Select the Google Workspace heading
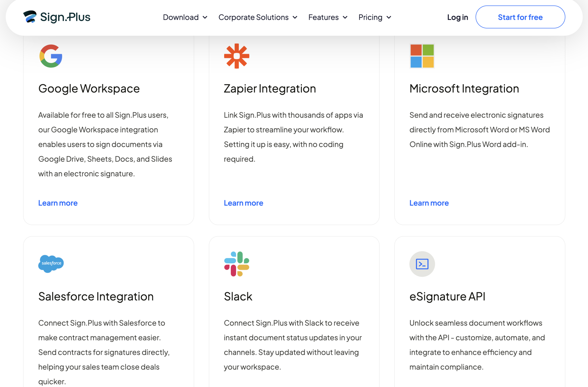 [89, 89]
